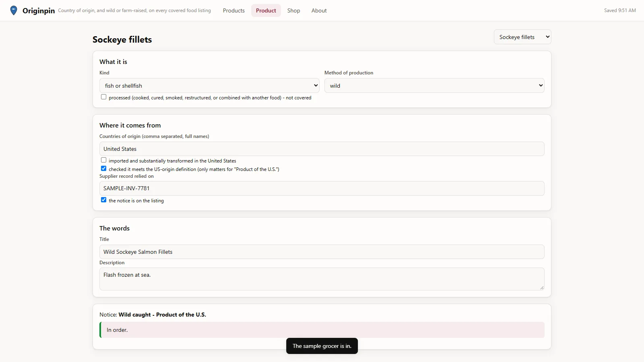The height and width of the screenshot is (362, 644).
Task: Open the About tab
Action: (x=319, y=10)
